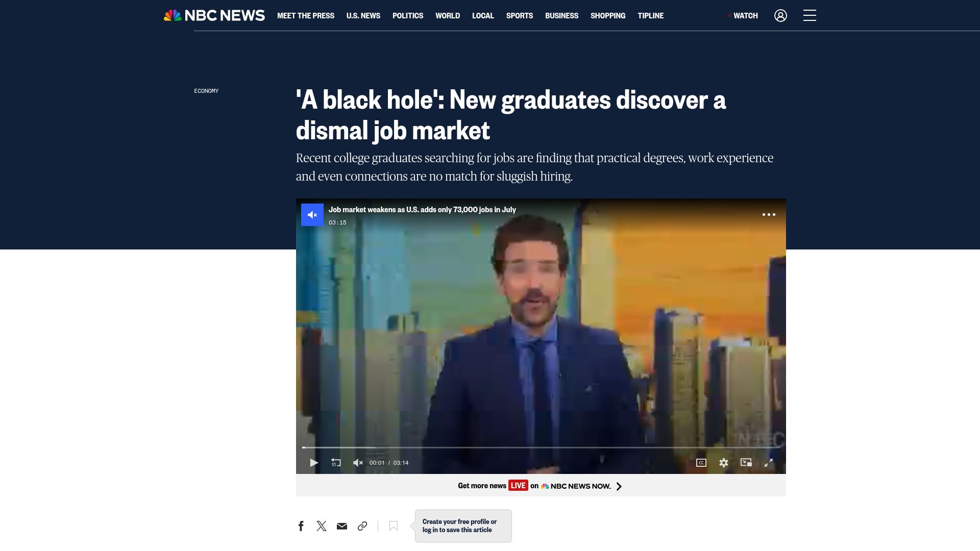This screenshot has height=551, width=980.
Task: Enable picture-in-picture mode
Action: pyautogui.click(x=746, y=463)
